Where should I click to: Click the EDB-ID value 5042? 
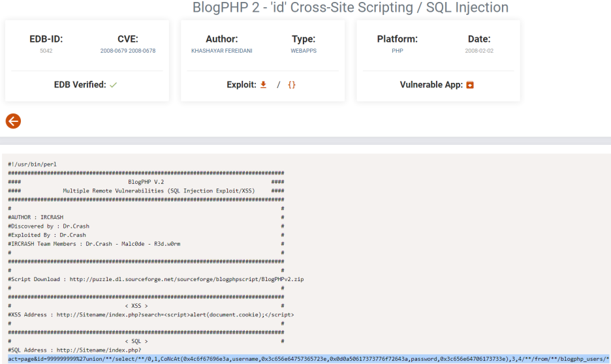coord(46,51)
